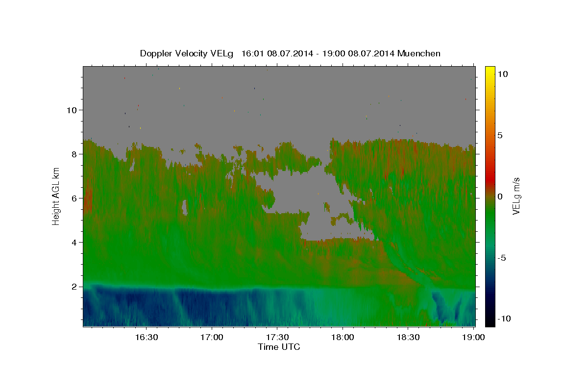
Task: Click the time tick label 18:00
Action: point(343,338)
